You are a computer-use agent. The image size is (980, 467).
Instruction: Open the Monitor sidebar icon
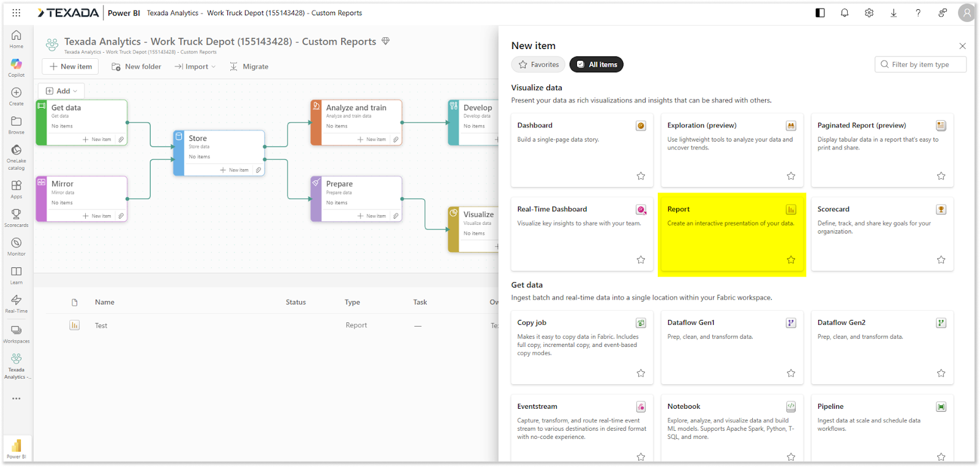point(17,243)
